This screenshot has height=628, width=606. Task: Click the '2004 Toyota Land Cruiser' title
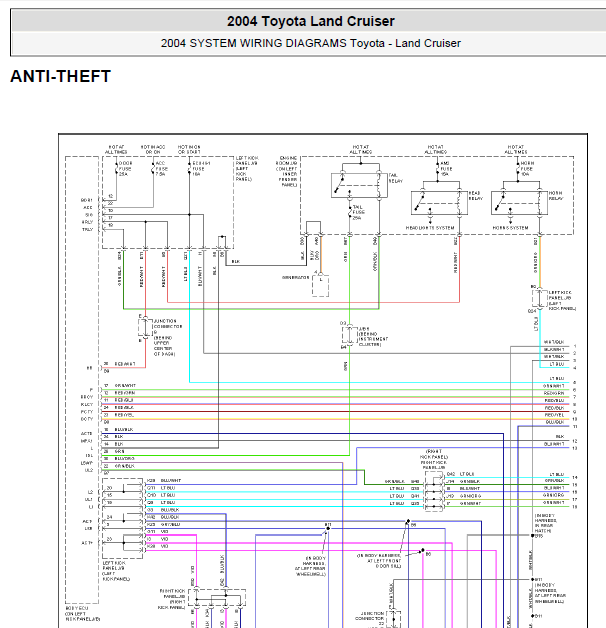point(310,21)
